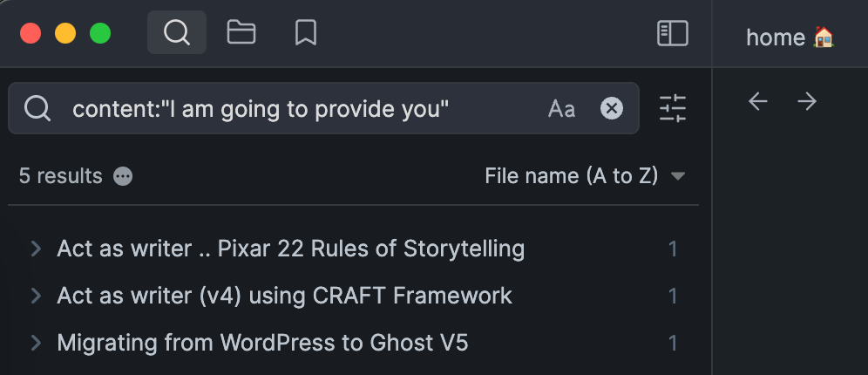Navigate back with the left arrow

pyautogui.click(x=758, y=101)
